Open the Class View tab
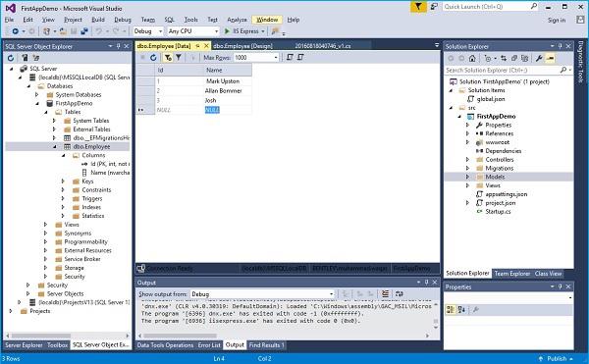 [548, 273]
